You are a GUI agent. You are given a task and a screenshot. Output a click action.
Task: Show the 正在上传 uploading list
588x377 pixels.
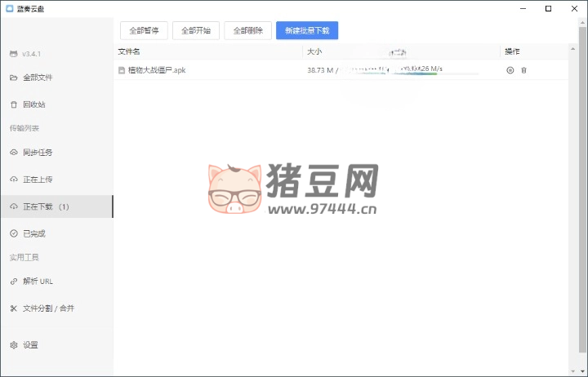(x=38, y=180)
